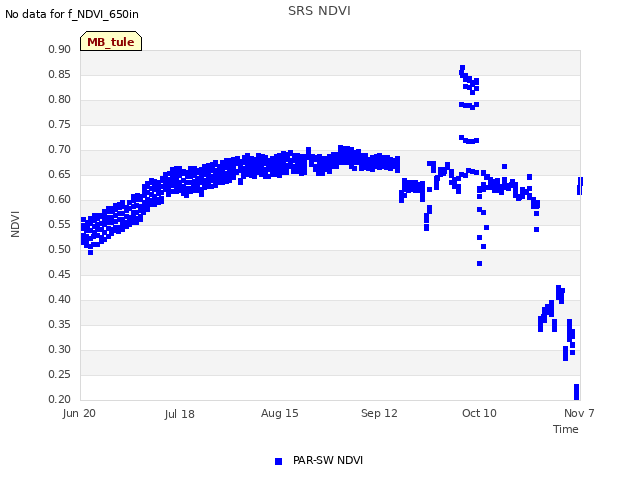This screenshot has width=640, height=480.
Task: Select the 0.50 y-axis value
Action: click(x=60, y=249)
